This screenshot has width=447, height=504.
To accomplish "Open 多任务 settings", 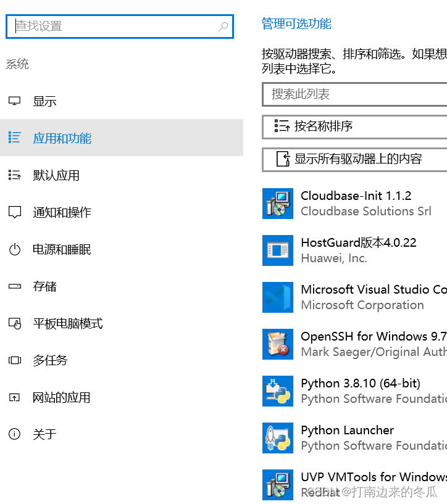I will [x=122, y=360].
